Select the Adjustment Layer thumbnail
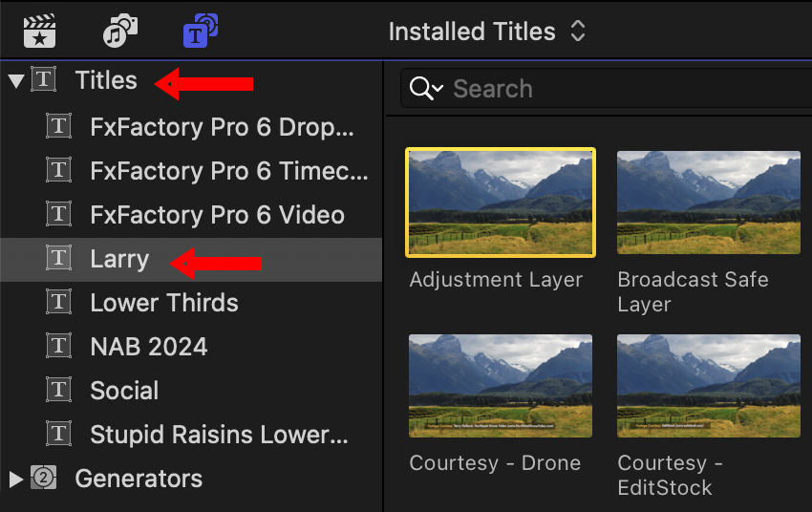This screenshot has height=512, width=812. [x=501, y=203]
